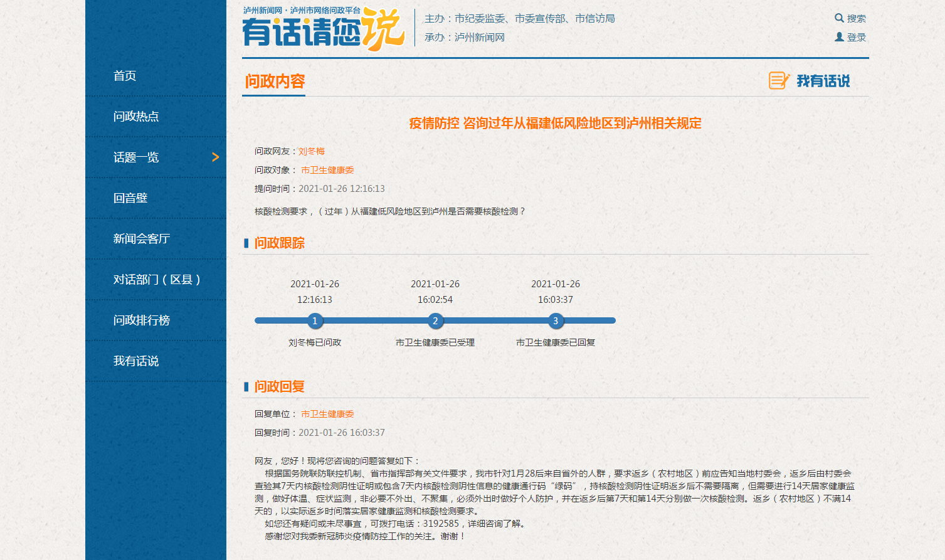This screenshot has height=560, width=945.
Task: Click the 有话请您说 site logo
Action: click(x=323, y=29)
